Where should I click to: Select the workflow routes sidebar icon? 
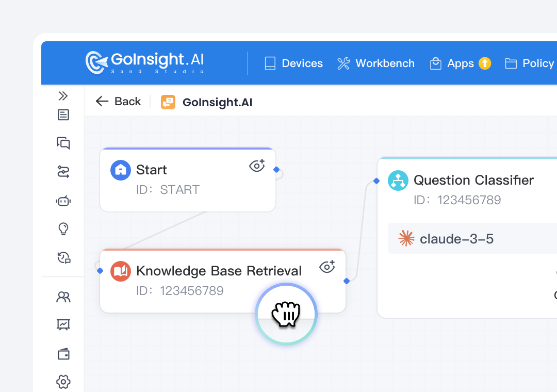click(63, 172)
